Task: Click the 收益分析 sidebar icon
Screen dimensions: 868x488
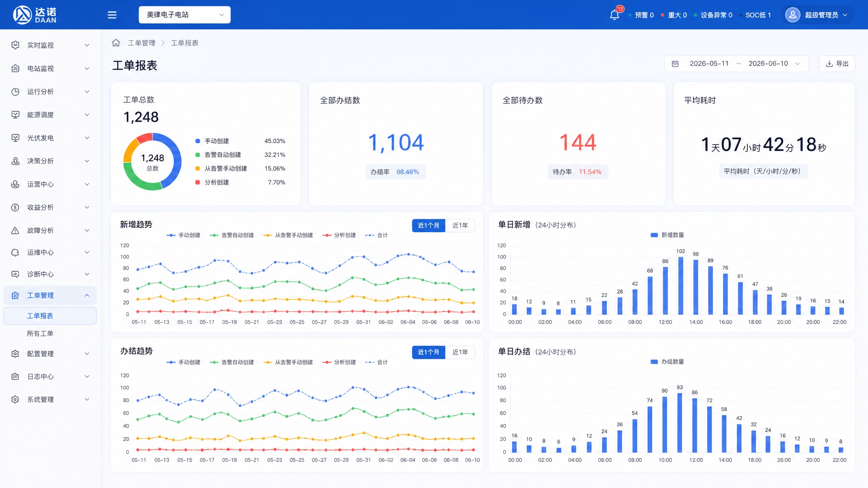Action: (15, 207)
